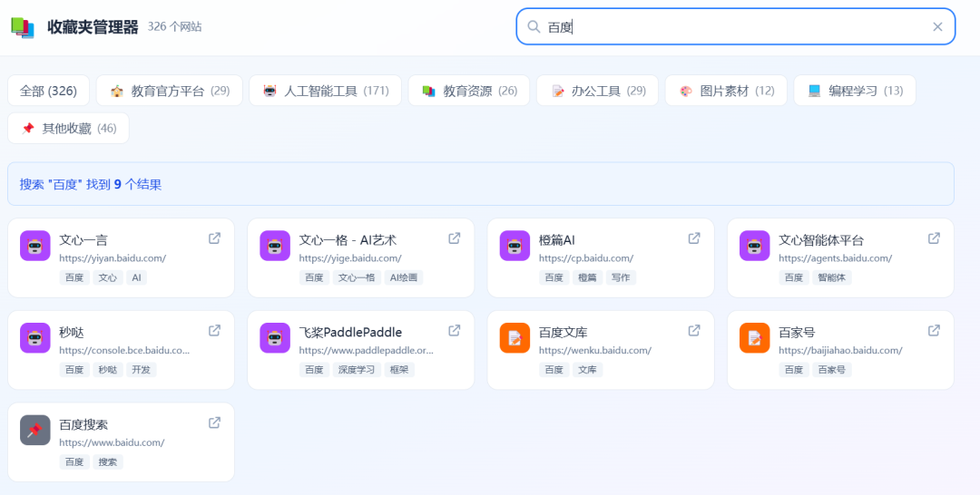
Task: Click the 搜索 "百度" 找到 9 个结果 banner
Action: pos(481,184)
